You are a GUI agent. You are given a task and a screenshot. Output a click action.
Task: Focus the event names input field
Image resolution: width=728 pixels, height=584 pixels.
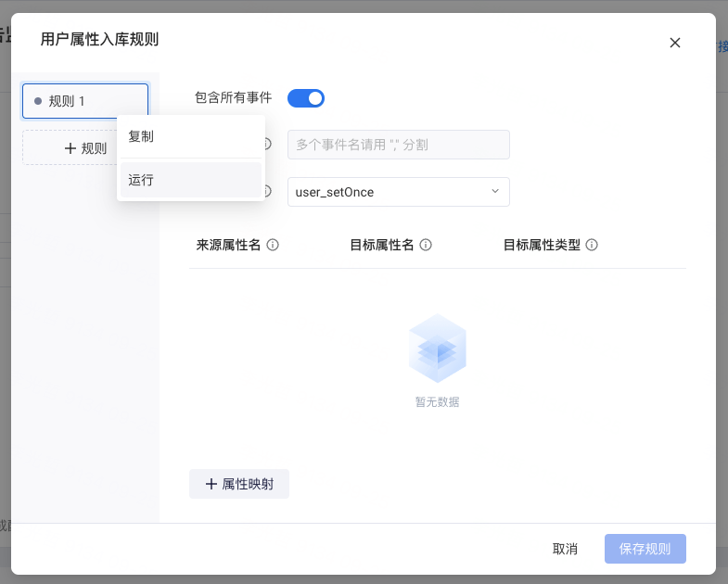click(x=398, y=145)
